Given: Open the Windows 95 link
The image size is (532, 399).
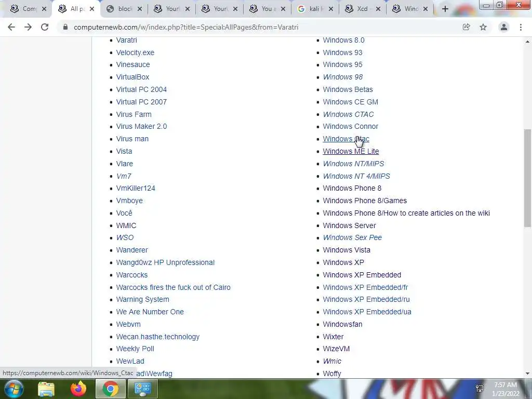Looking at the screenshot, I should [343, 64].
